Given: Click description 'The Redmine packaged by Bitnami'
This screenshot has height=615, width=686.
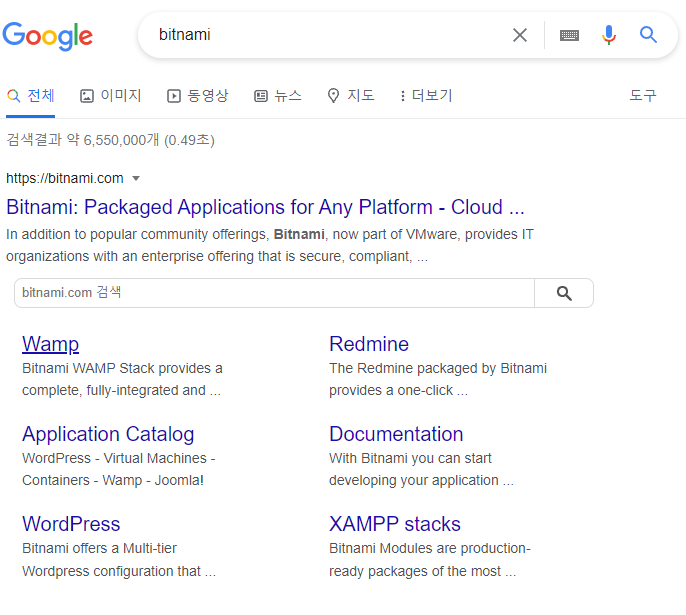Looking at the screenshot, I should point(438,368).
